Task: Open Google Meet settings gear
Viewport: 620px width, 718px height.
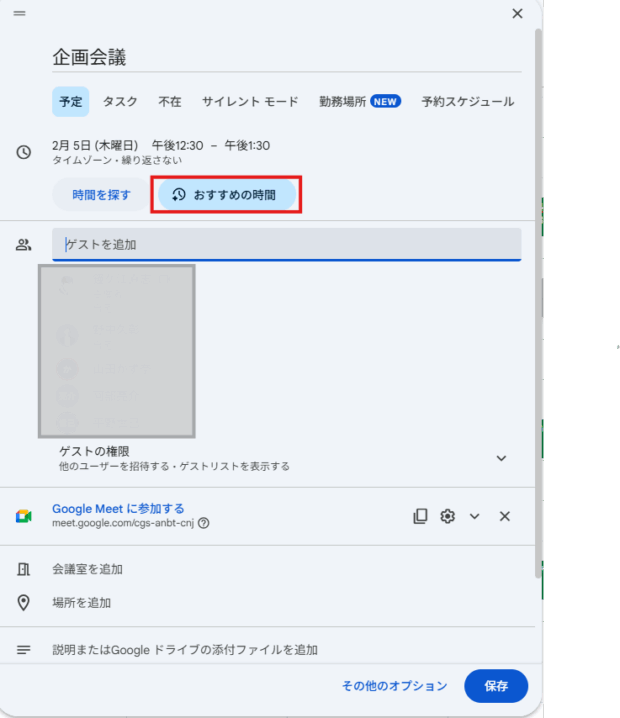Action: coord(448,516)
